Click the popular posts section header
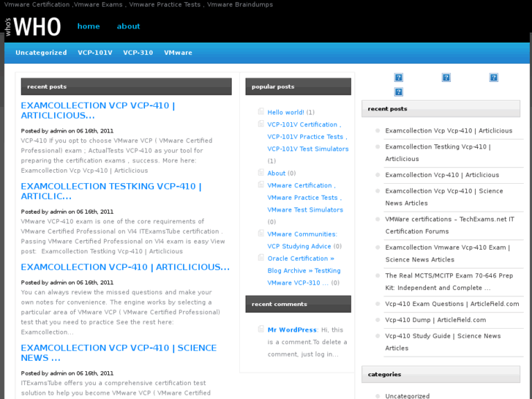 (299, 86)
